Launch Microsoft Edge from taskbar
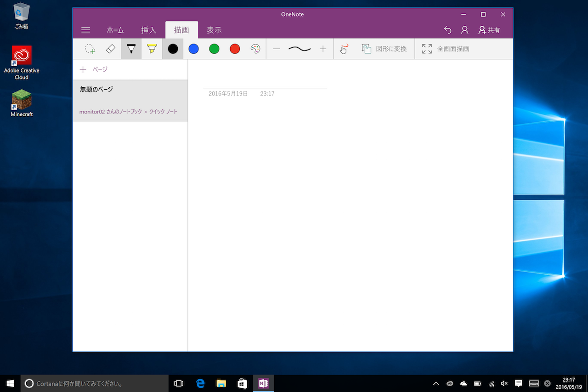Image resolution: width=588 pixels, height=392 pixels. click(200, 383)
